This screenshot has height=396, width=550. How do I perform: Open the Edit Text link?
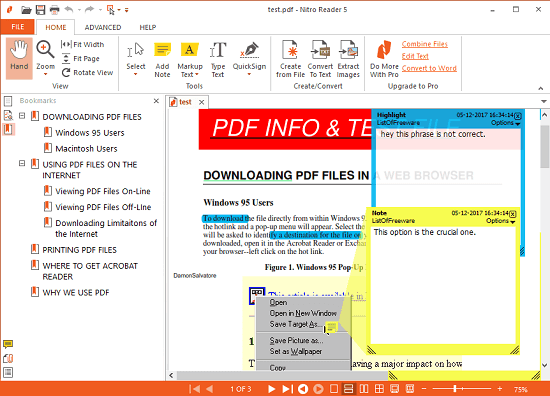(x=415, y=56)
